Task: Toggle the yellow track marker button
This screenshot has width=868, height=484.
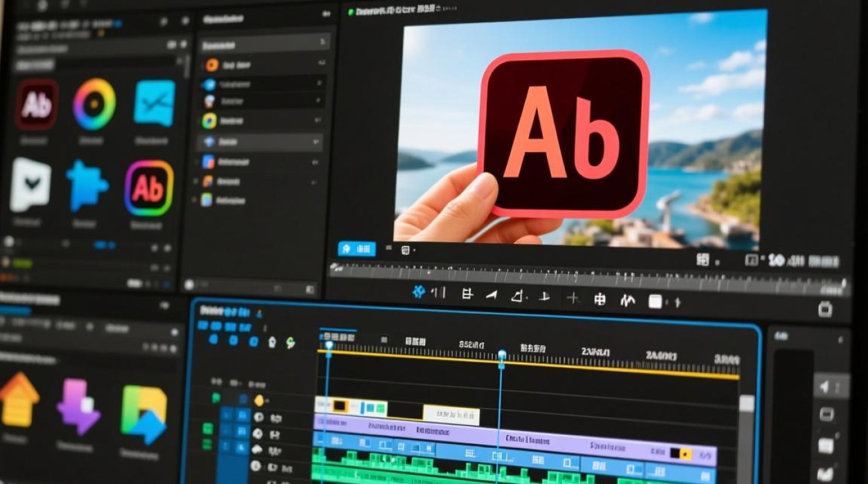Action: pos(259,400)
